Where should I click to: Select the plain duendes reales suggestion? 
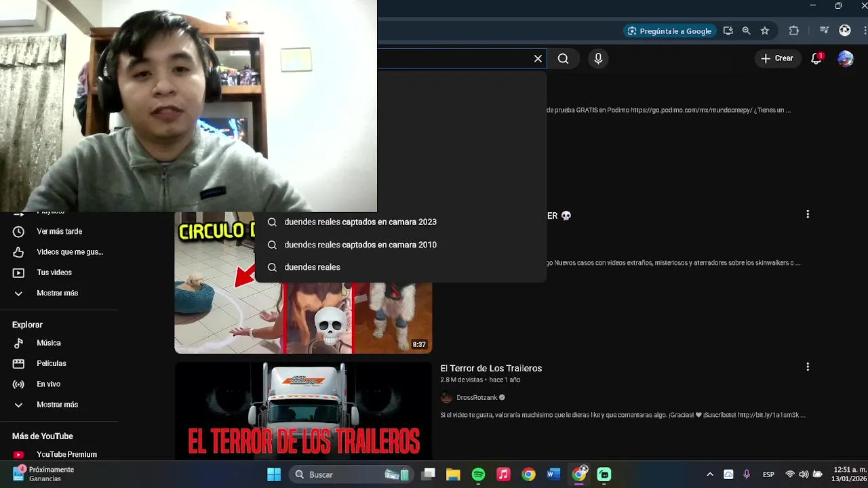(x=400, y=267)
